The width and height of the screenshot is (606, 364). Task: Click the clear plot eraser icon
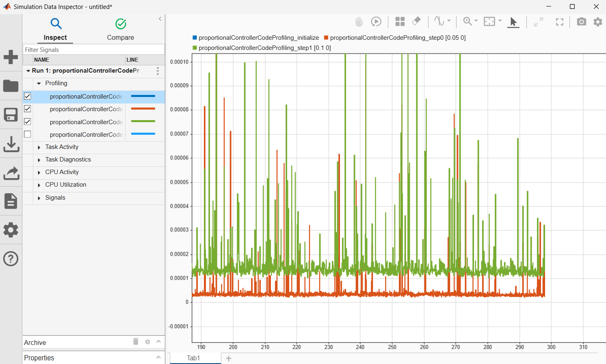416,21
